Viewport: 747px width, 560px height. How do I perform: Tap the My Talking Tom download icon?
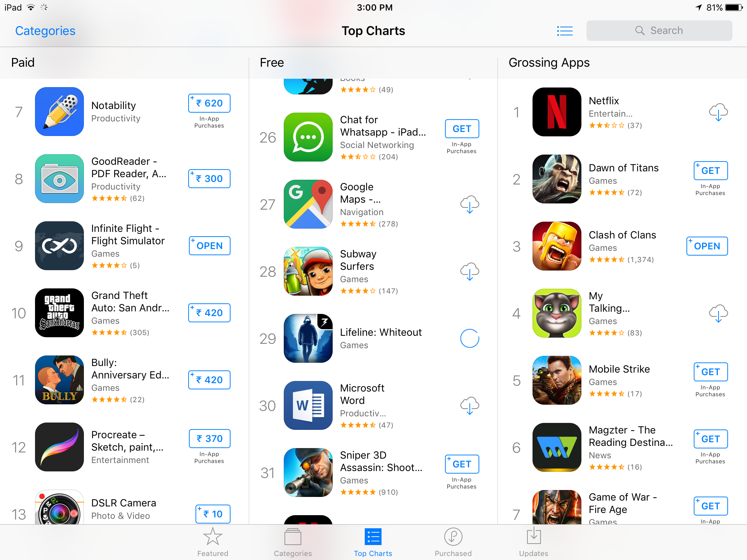[x=718, y=313]
